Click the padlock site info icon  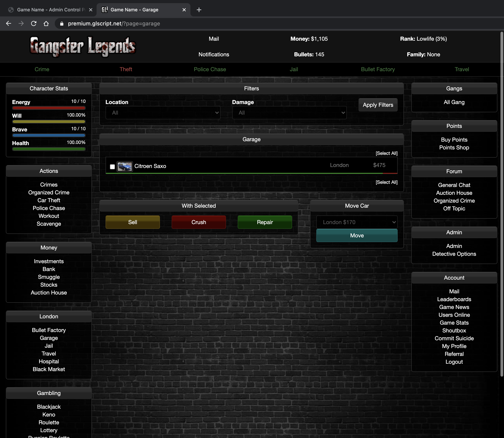(62, 23)
